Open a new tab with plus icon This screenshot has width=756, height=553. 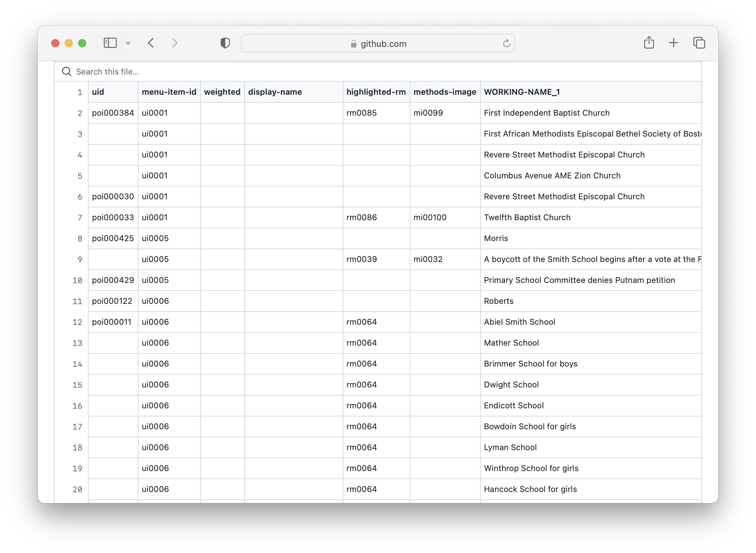673,43
